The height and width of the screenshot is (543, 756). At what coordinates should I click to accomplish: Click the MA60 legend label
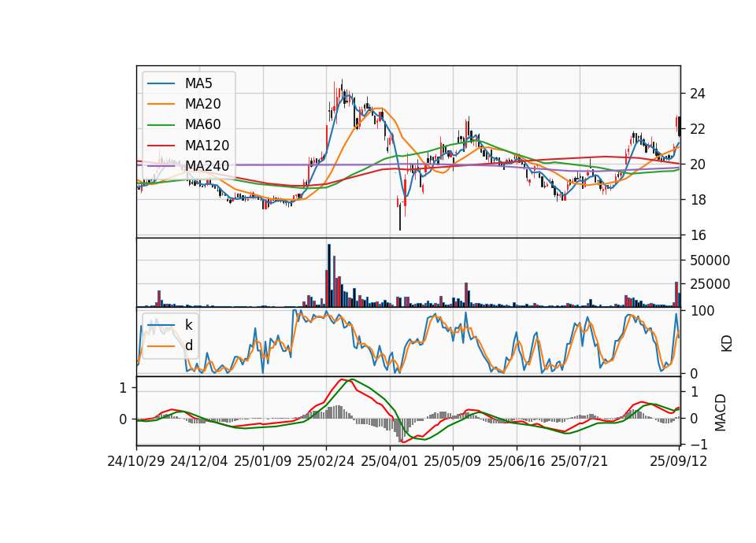pos(202,125)
